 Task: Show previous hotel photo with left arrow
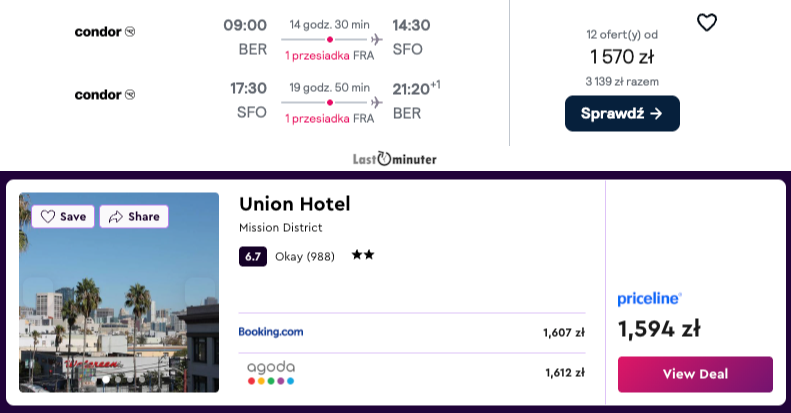point(38,292)
